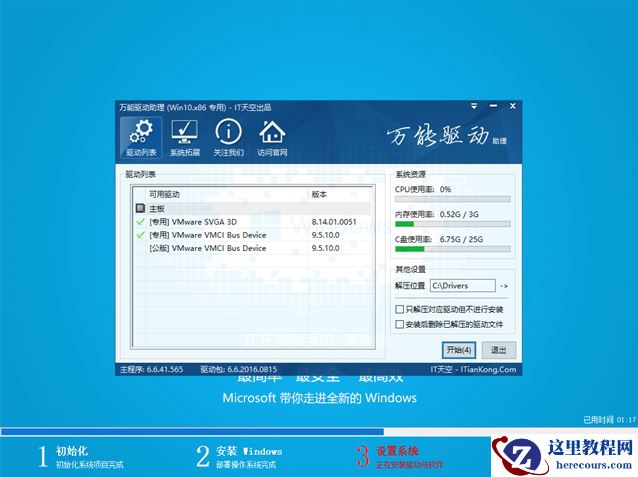This screenshot has height=477, width=638.
Task: Close the 万能驱动助理 window
Action: click(513, 106)
